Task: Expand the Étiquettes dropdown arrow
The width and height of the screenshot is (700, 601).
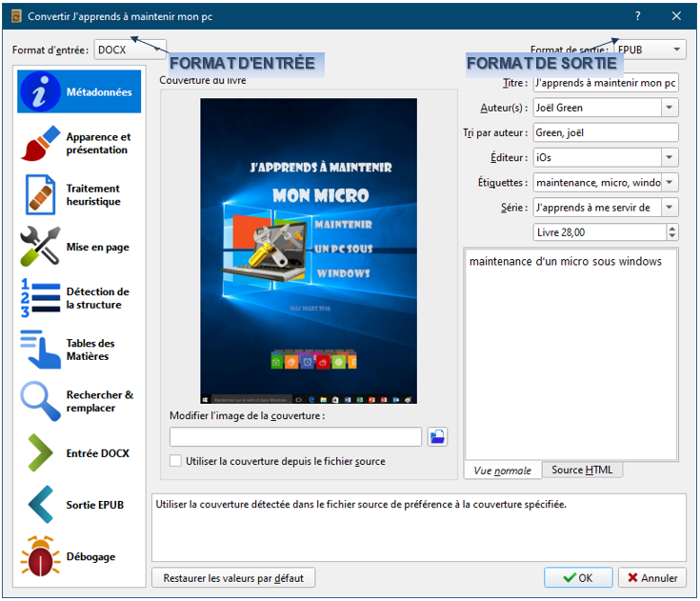Action: (x=670, y=183)
